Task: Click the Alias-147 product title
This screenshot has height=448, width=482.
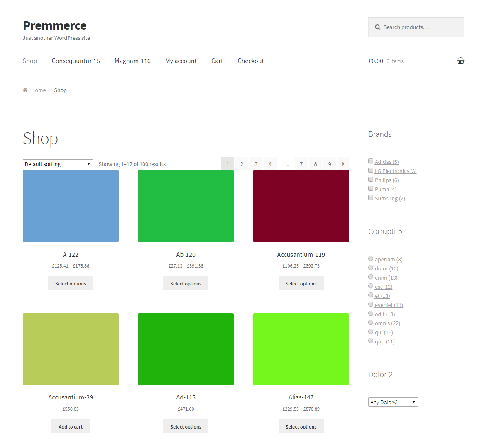Action: (x=301, y=397)
